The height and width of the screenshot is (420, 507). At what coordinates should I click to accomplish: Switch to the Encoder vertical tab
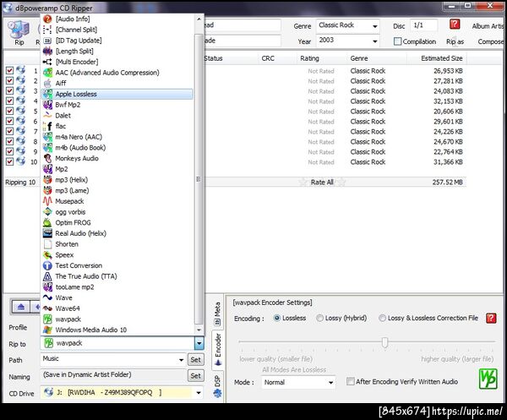click(218, 350)
